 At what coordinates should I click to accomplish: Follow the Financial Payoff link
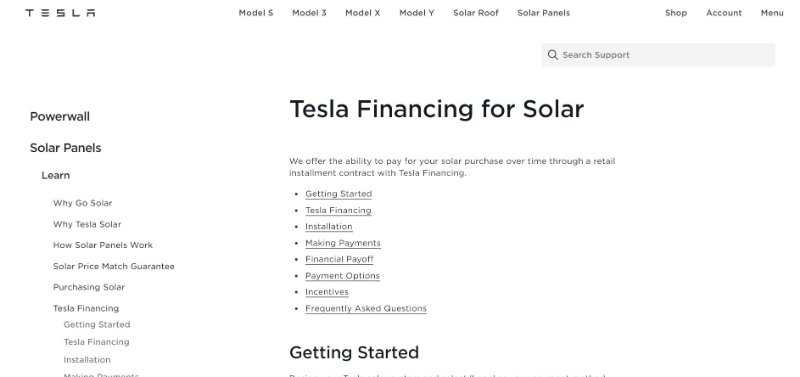[x=339, y=259]
